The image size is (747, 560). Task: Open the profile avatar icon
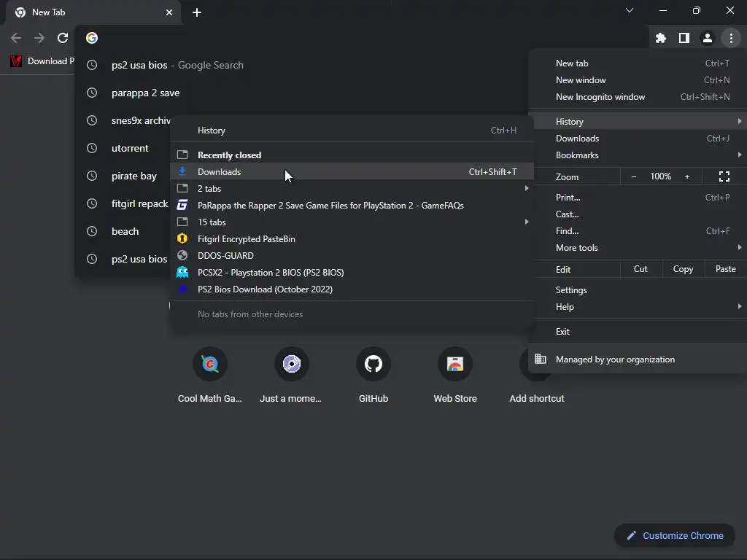click(707, 38)
